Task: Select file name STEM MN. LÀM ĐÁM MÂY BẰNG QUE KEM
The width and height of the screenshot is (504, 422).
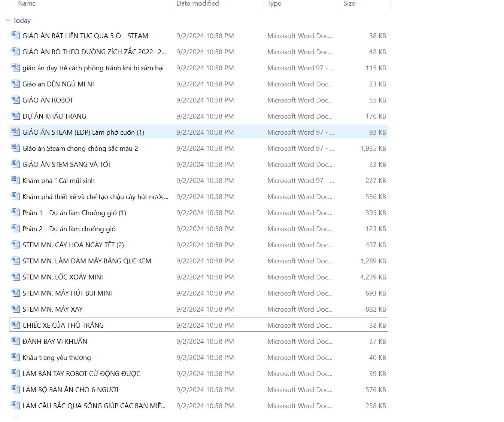Action: tap(87, 261)
